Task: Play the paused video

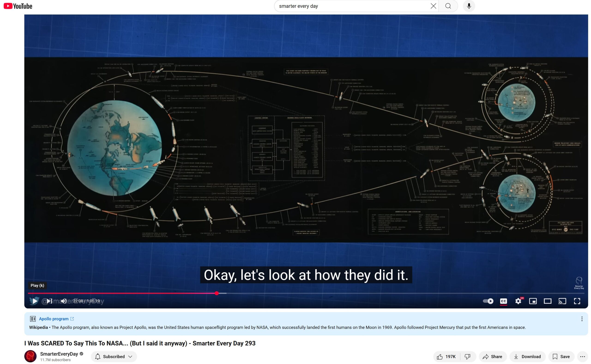Action: tap(35, 301)
